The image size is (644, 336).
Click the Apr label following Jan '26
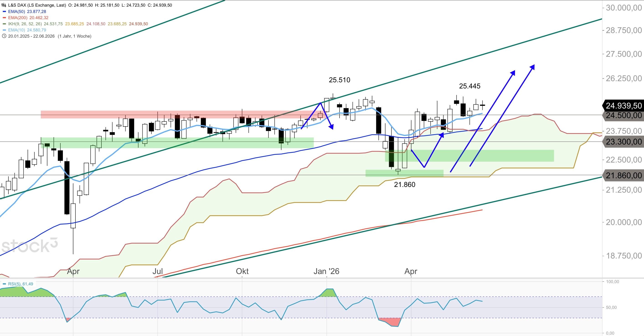(411, 271)
